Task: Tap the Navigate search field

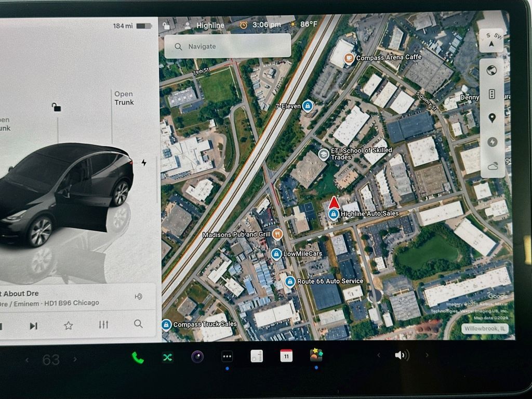Action: pos(228,46)
